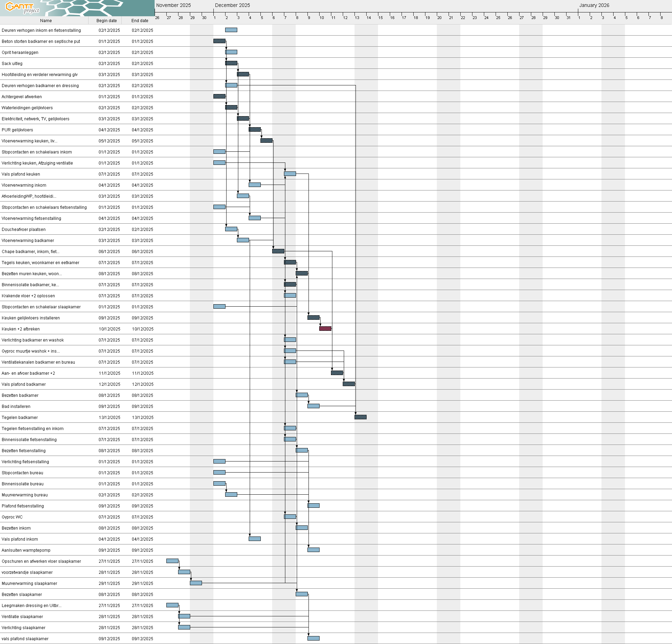Select the Bad installeren task name

click(16, 407)
